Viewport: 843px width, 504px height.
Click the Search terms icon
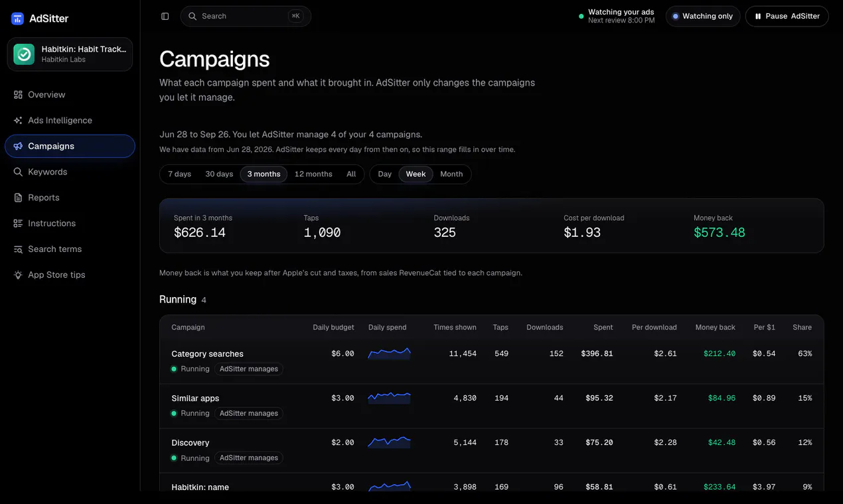[x=18, y=249]
